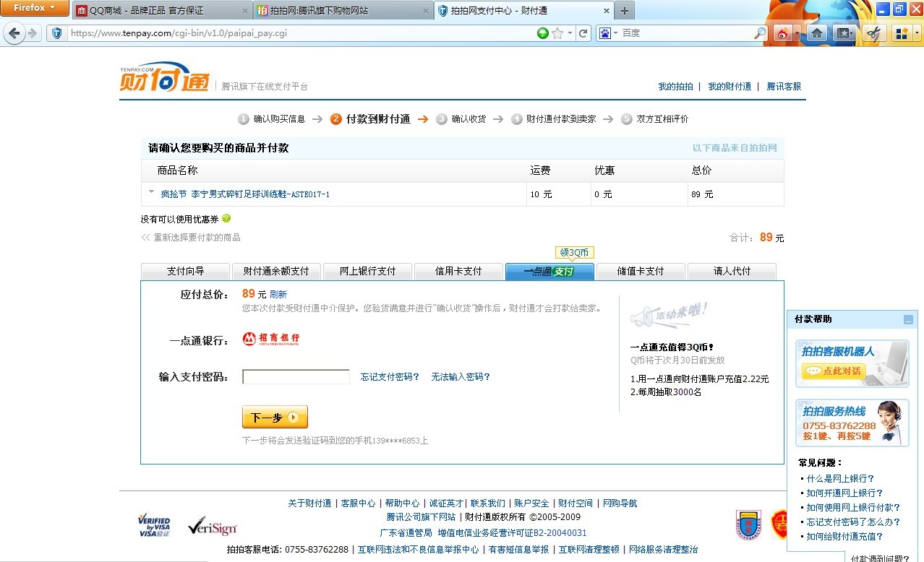Open 忘记支付密码了怎么办？ FAQ
This screenshot has height=562, width=924.
(853, 522)
